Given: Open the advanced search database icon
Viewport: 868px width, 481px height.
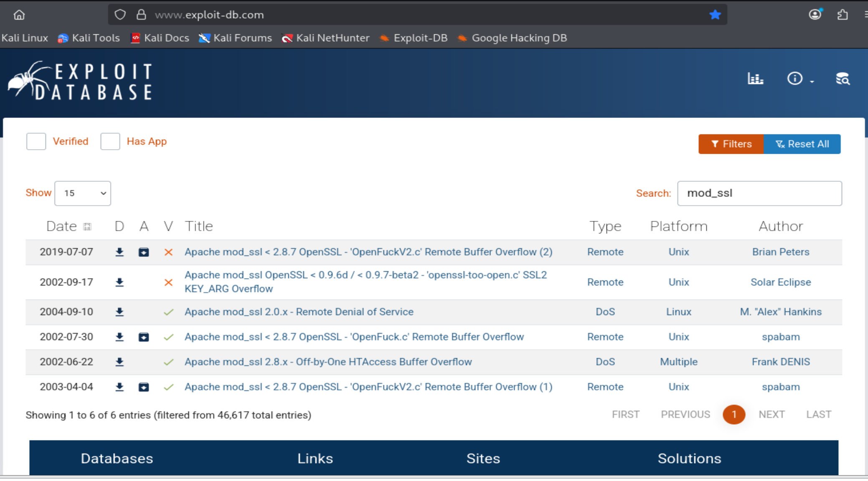Looking at the screenshot, I should click(x=843, y=79).
